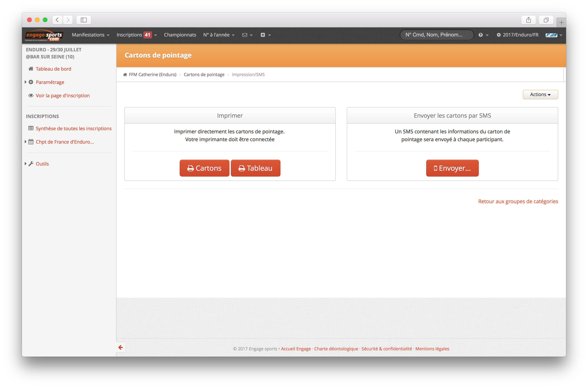This screenshot has height=388, width=588.
Task: Click the wrench icon next to Outils
Action: tap(31, 164)
